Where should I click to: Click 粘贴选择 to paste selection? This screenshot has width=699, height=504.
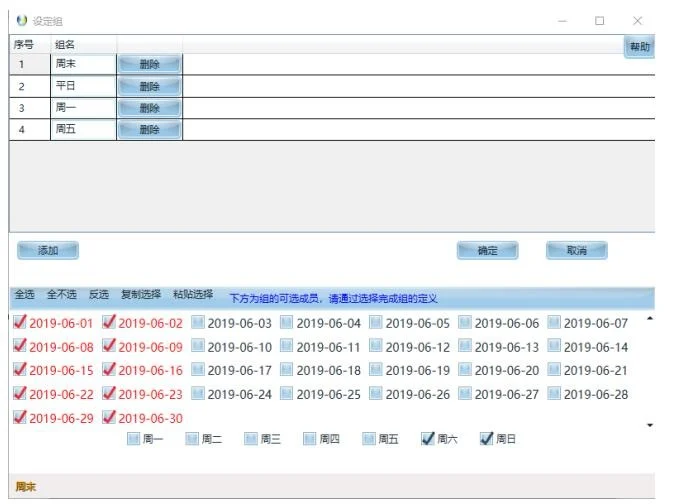point(192,295)
